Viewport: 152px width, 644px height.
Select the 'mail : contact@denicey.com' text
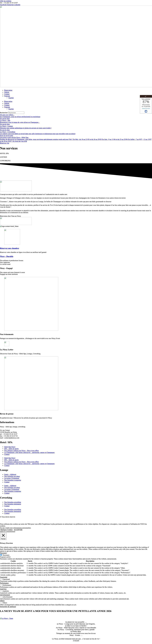(9, 438)
